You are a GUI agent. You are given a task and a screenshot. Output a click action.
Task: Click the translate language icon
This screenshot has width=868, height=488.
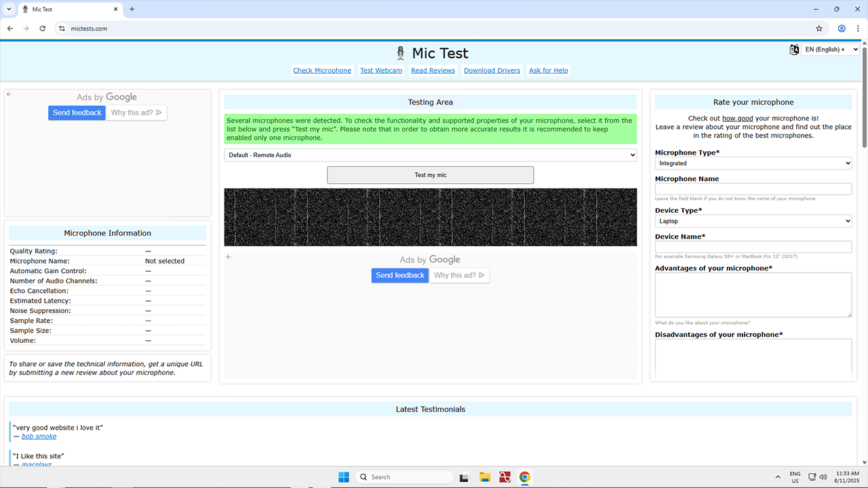coord(794,49)
